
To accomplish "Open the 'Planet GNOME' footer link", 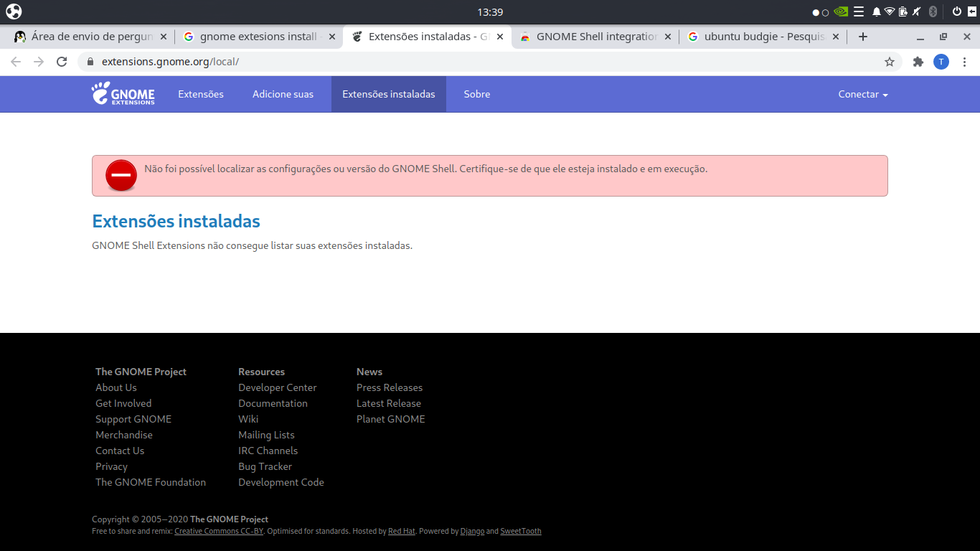I will (391, 419).
